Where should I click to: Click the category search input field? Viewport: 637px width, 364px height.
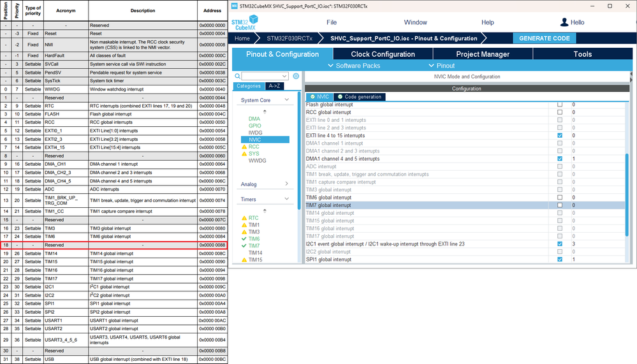261,76
